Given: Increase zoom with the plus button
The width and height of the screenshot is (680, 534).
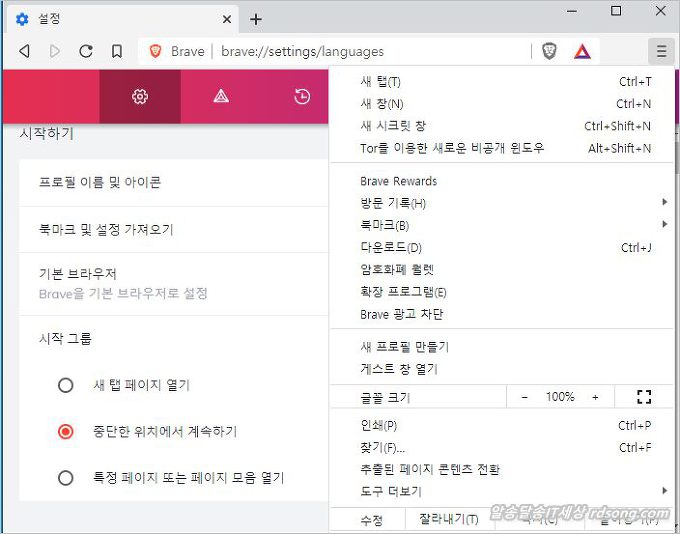Looking at the screenshot, I should (595, 397).
